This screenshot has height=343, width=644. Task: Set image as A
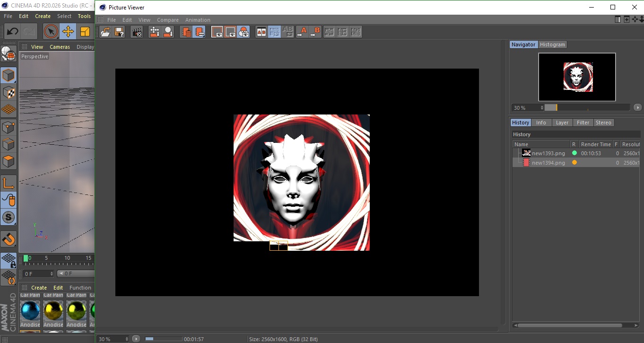[x=301, y=32]
